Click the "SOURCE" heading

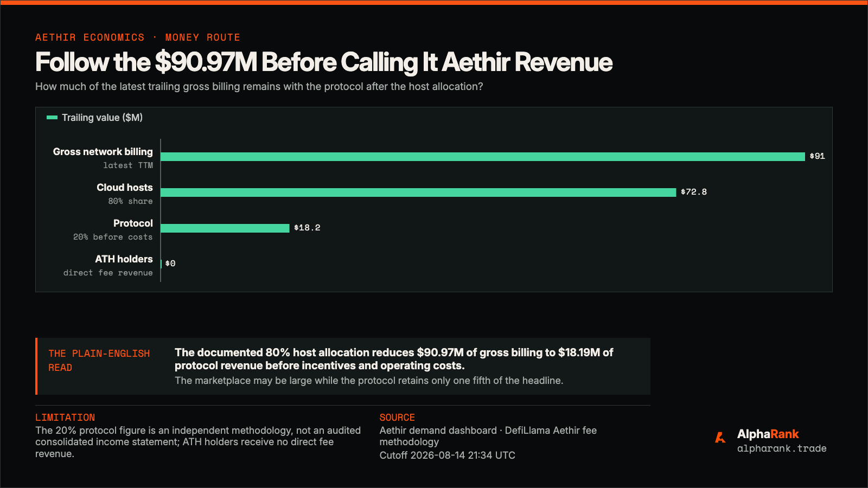click(397, 418)
